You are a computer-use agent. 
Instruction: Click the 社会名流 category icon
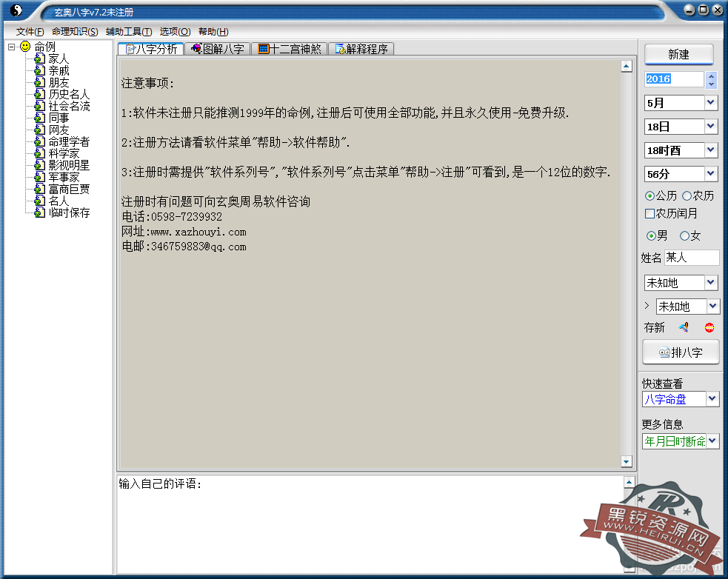click(x=40, y=106)
